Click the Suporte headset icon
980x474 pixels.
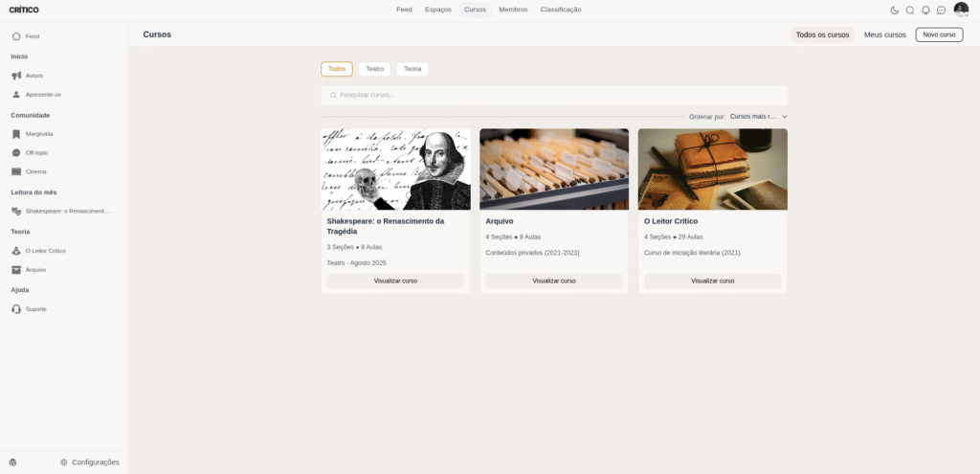(16, 309)
